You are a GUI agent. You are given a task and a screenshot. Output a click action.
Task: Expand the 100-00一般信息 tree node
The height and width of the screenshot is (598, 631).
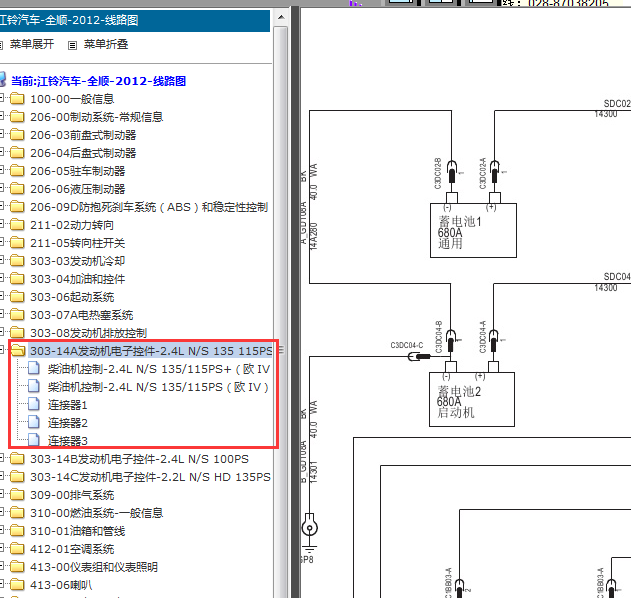2,97
